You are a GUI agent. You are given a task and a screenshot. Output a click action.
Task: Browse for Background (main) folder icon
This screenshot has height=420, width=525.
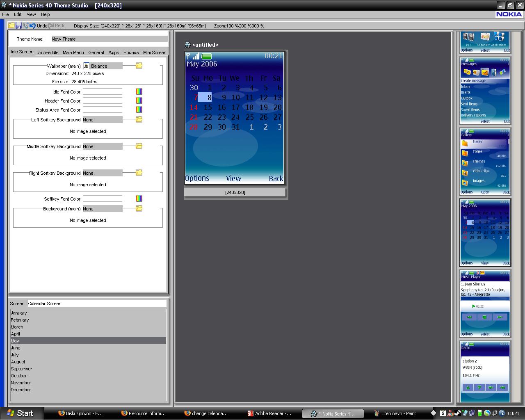(139, 208)
